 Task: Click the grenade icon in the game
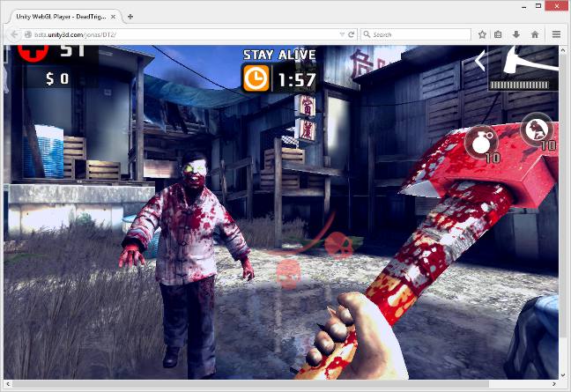point(481,143)
